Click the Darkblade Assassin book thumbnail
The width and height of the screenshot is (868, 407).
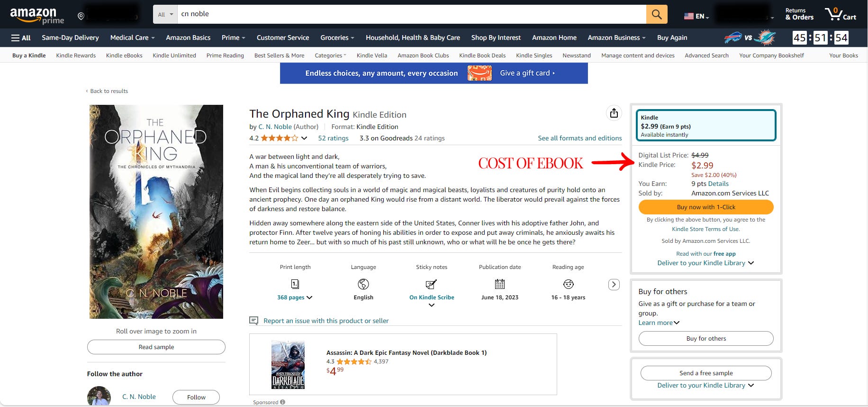(x=288, y=365)
